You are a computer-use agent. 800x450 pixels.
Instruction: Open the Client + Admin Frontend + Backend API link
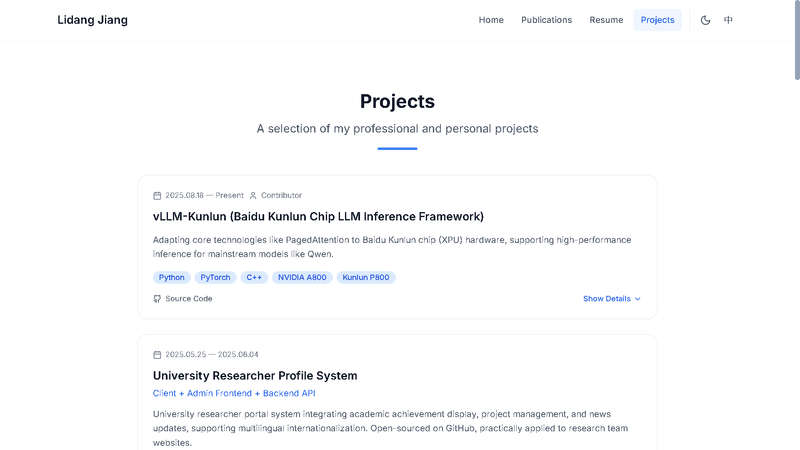234,393
